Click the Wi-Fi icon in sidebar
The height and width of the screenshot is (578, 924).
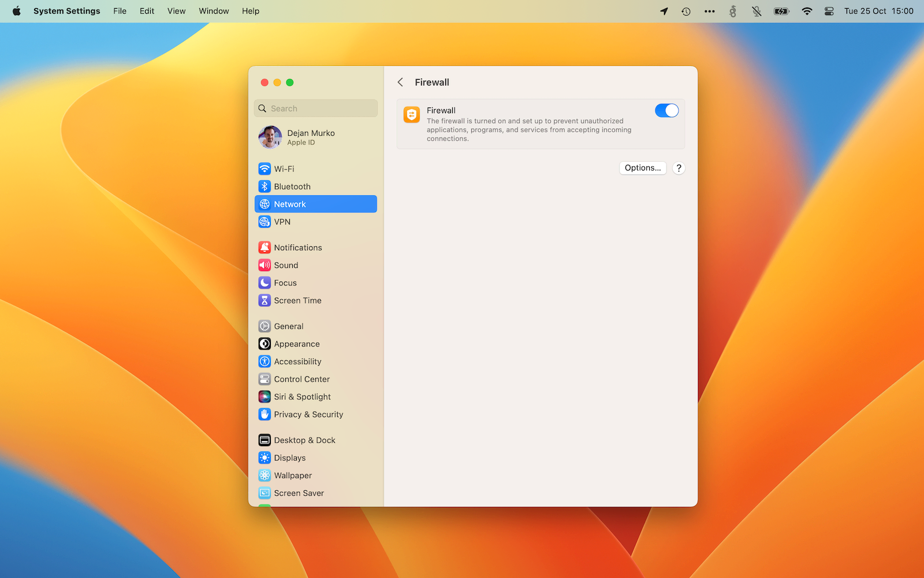[264, 169]
